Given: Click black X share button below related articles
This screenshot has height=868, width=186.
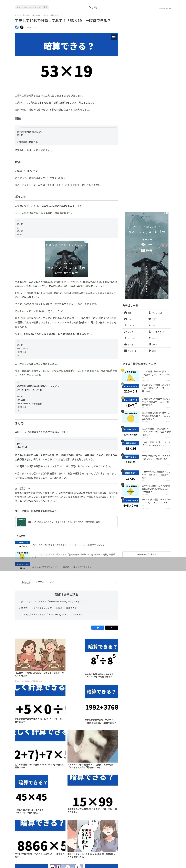Looking at the screenshot, I should [x=112, y=627].
